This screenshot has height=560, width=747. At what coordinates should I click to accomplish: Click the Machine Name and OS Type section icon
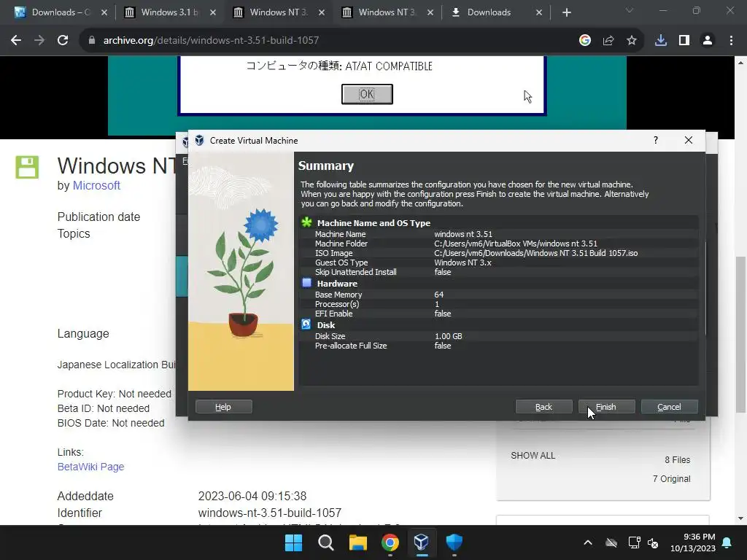pyautogui.click(x=307, y=222)
